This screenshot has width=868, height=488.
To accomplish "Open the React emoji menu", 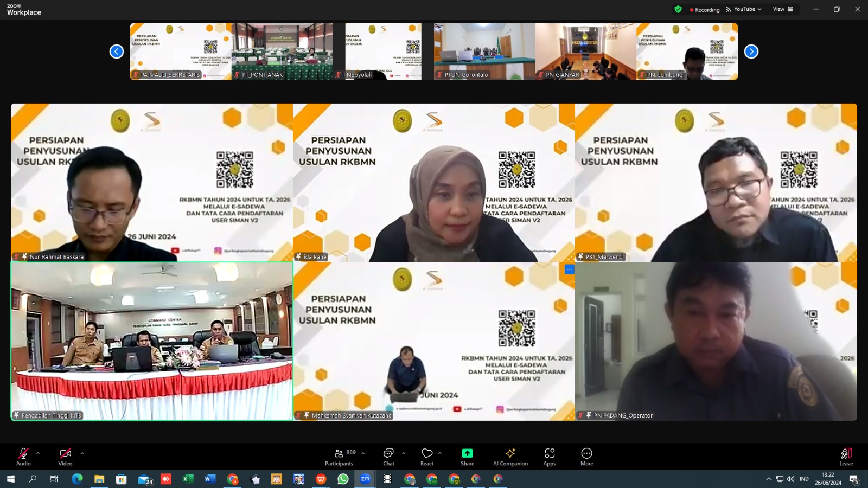I will point(427,456).
